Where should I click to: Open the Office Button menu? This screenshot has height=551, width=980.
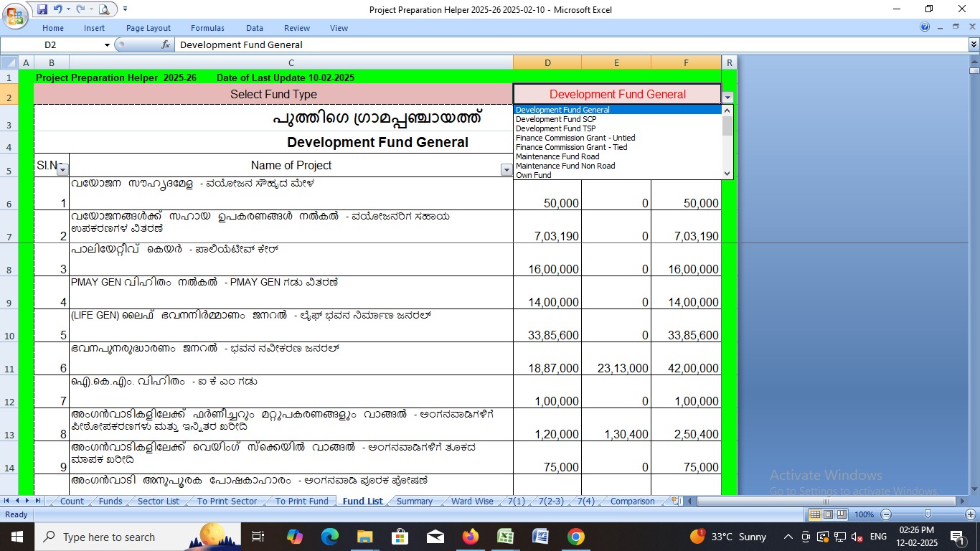14,14
